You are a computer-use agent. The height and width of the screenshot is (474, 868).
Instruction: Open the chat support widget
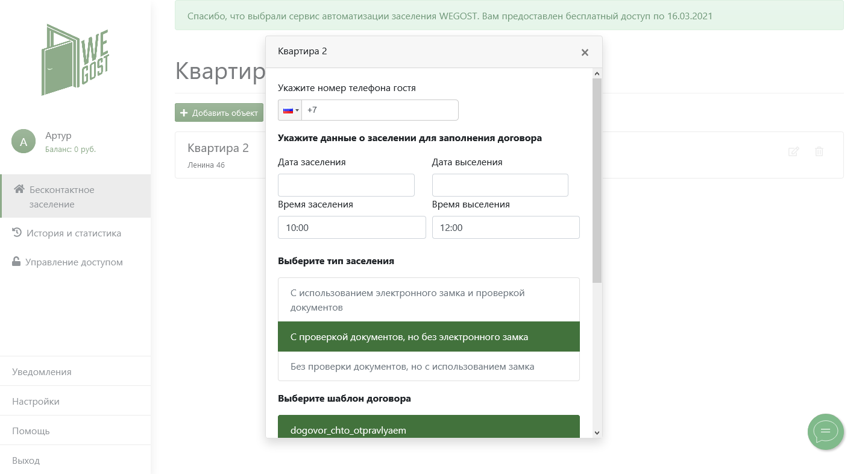pos(826,431)
